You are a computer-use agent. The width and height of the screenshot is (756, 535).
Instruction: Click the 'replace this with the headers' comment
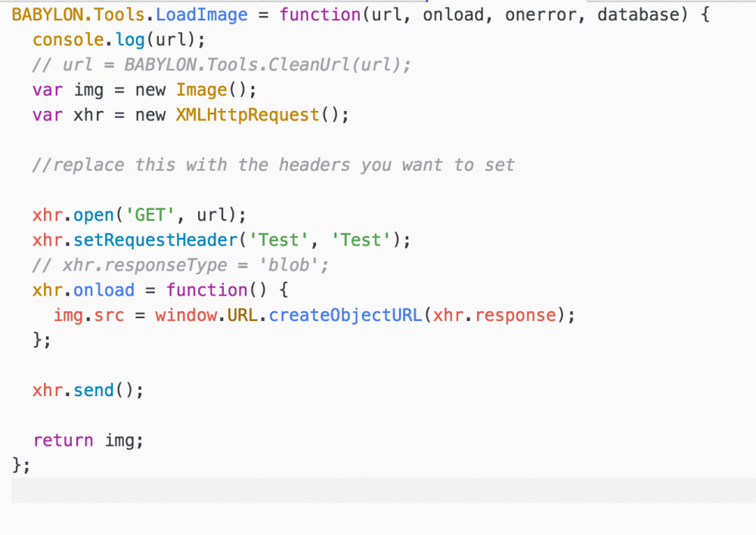point(274,165)
